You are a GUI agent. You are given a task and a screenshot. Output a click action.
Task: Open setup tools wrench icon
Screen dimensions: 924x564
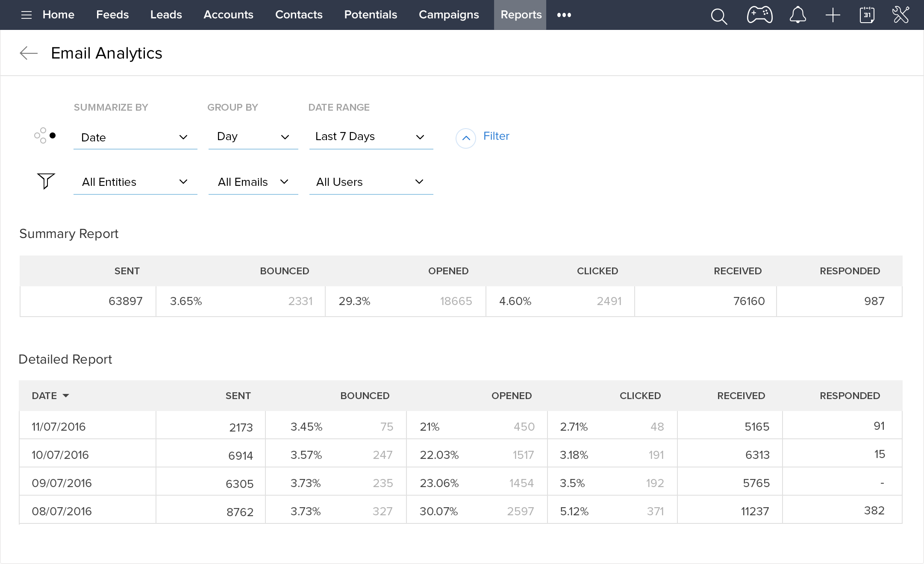point(901,15)
